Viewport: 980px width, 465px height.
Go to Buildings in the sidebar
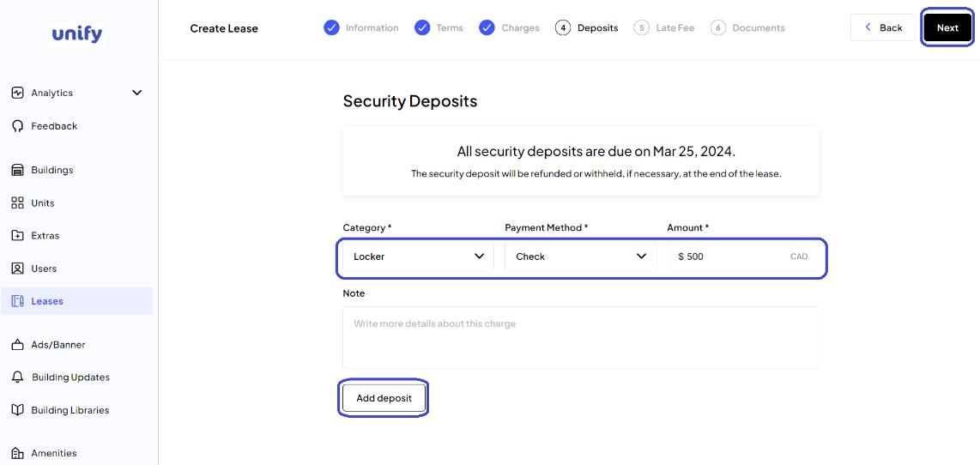point(77,170)
